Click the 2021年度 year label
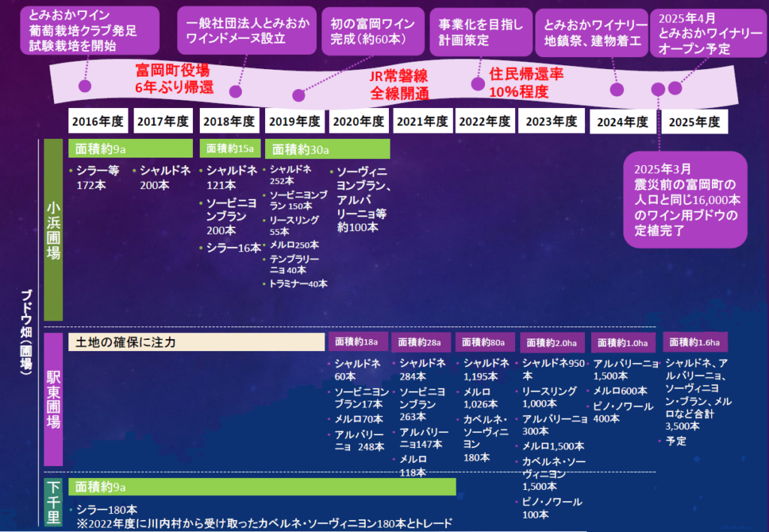This screenshot has width=769, height=532. tap(423, 121)
